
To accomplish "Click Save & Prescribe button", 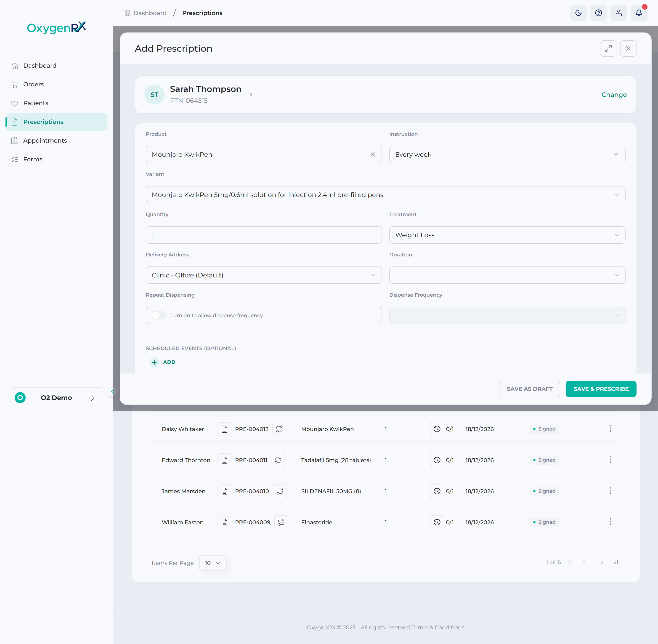I will click(600, 389).
